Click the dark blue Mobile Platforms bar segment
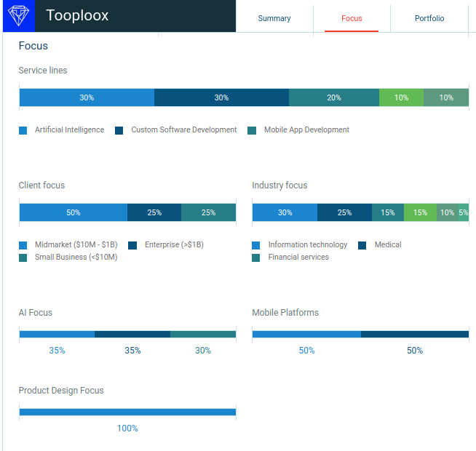The height and width of the screenshot is (451, 476). (415, 334)
